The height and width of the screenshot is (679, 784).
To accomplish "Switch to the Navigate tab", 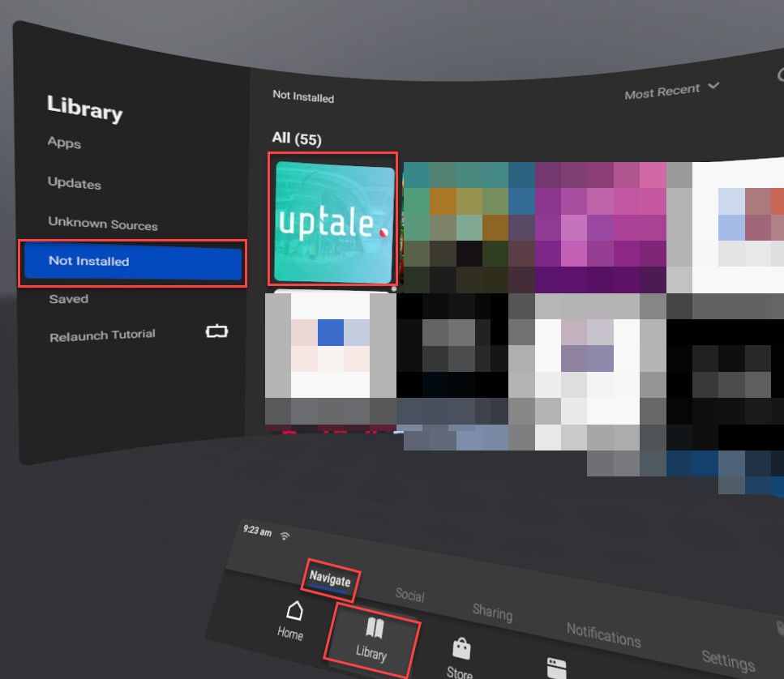I will coord(330,579).
